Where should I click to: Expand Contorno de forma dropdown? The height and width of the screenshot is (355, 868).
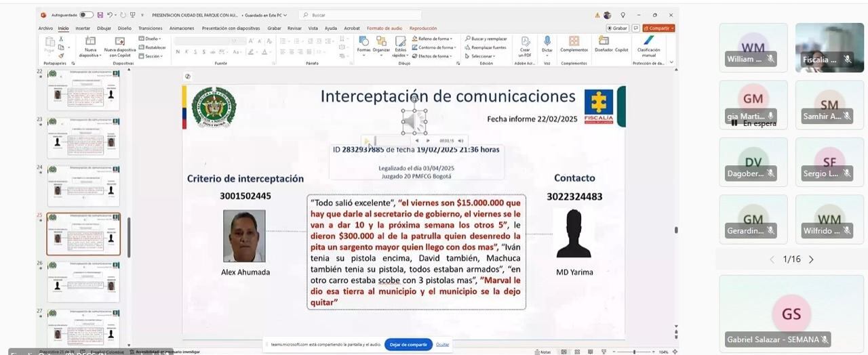434,47
